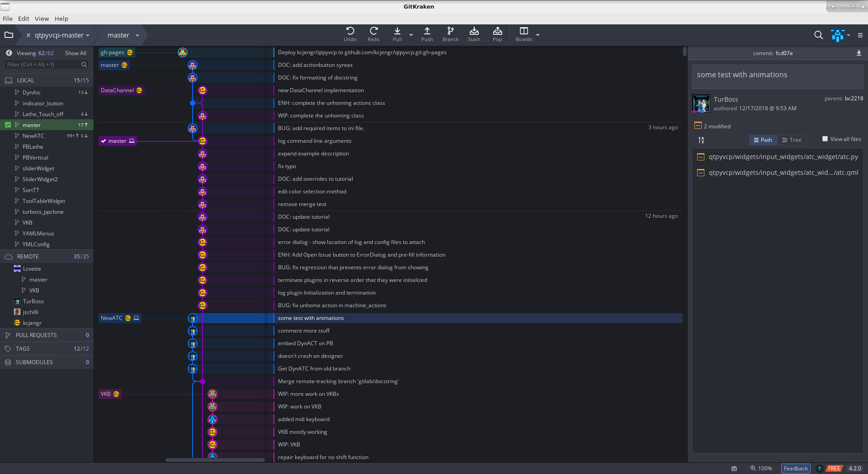Click the VKB branch label in graph
This screenshot has height=474, width=868.
(110, 394)
